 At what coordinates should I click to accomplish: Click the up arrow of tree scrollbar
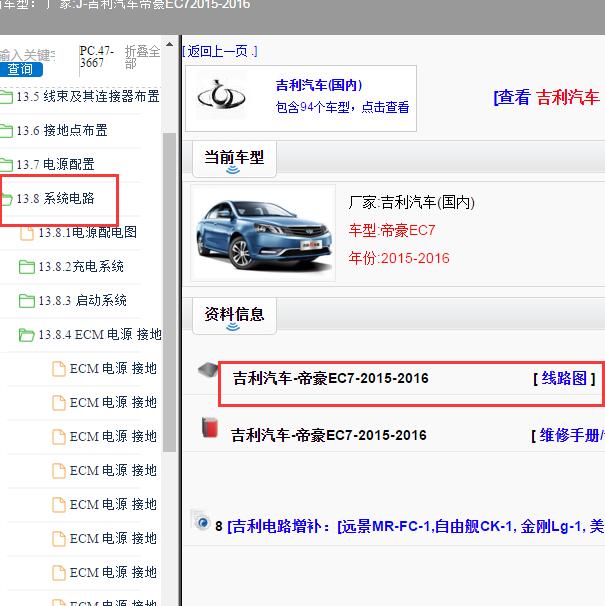point(169,44)
